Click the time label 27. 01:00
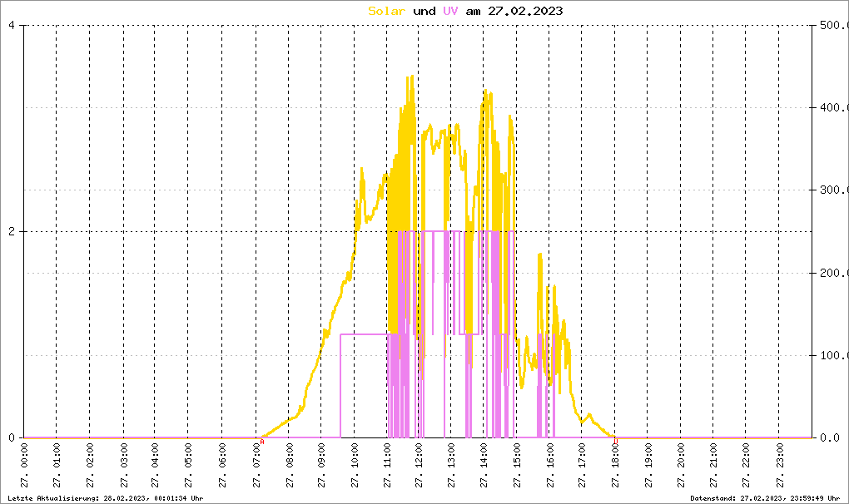The width and height of the screenshot is (849, 504). (57, 466)
